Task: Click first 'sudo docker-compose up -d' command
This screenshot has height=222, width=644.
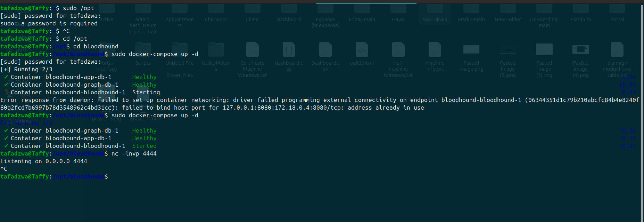Action: 155,54
